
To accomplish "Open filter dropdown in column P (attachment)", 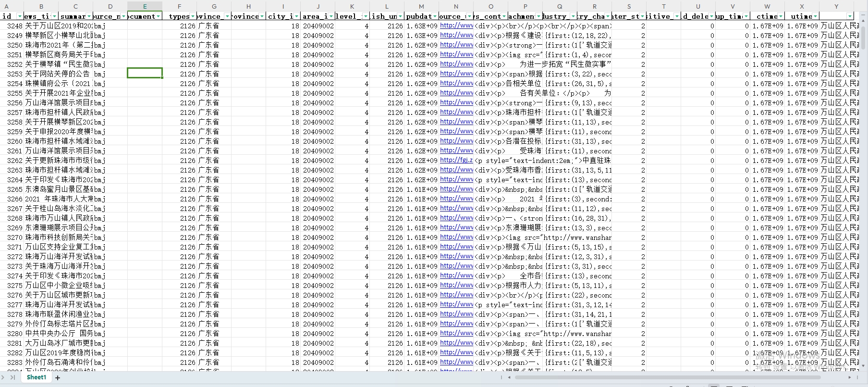I will tap(538, 16).
